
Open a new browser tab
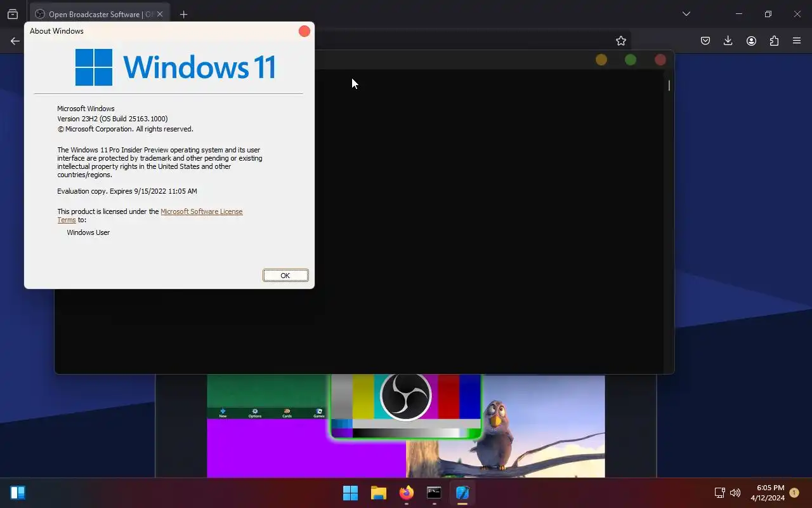tap(183, 14)
